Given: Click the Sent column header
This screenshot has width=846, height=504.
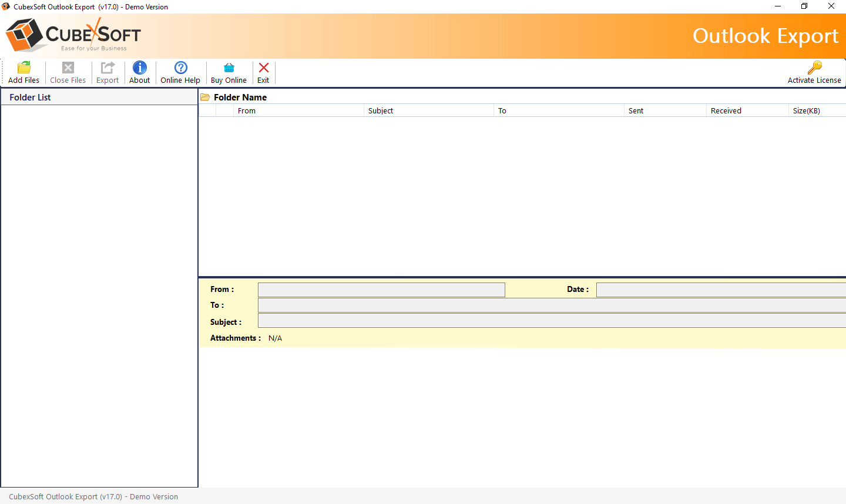Looking at the screenshot, I should (x=636, y=110).
